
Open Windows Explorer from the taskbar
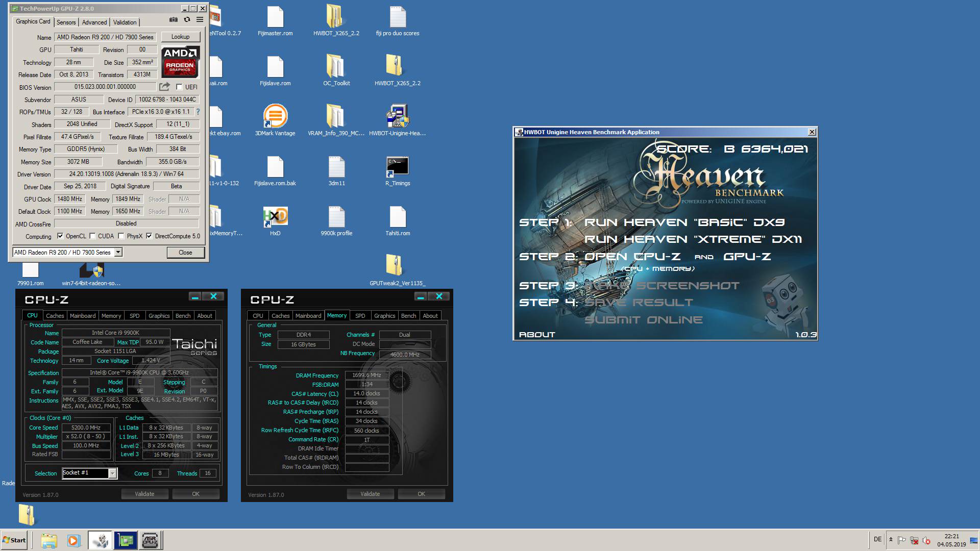(49, 540)
